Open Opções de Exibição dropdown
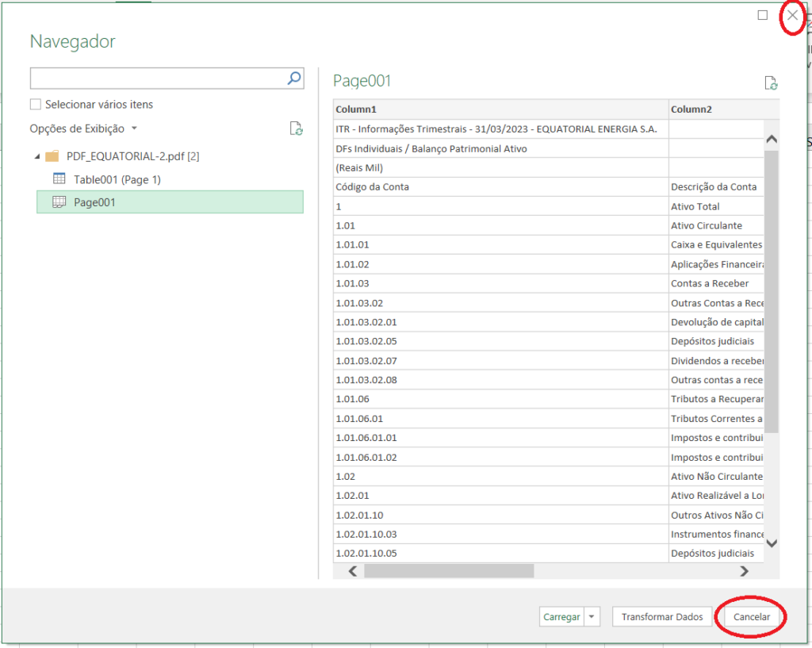Viewport: 812px width, 648px height. [x=82, y=128]
